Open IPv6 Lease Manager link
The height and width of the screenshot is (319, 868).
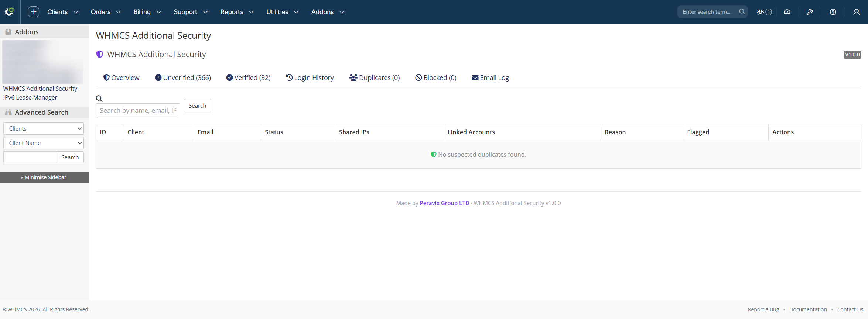point(30,97)
